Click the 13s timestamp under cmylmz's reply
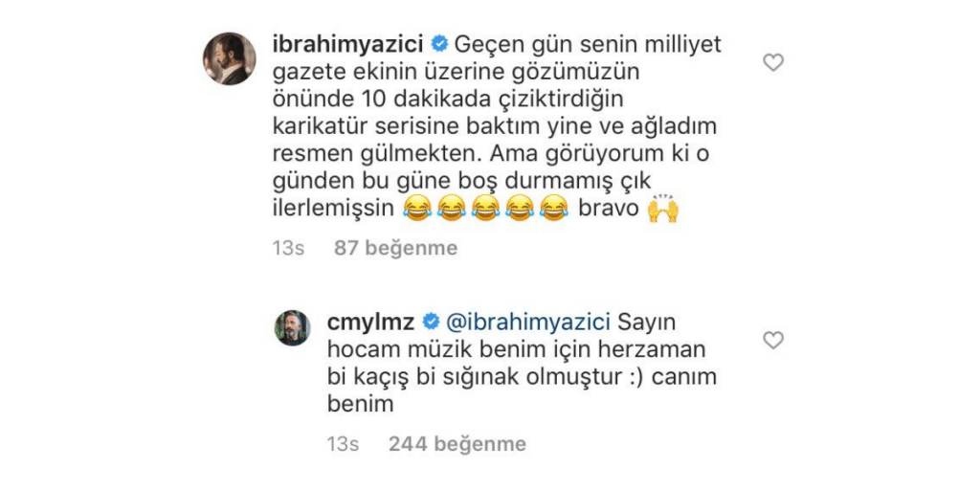The width and height of the screenshot is (980, 490). pyautogui.click(x=343, y=444)
